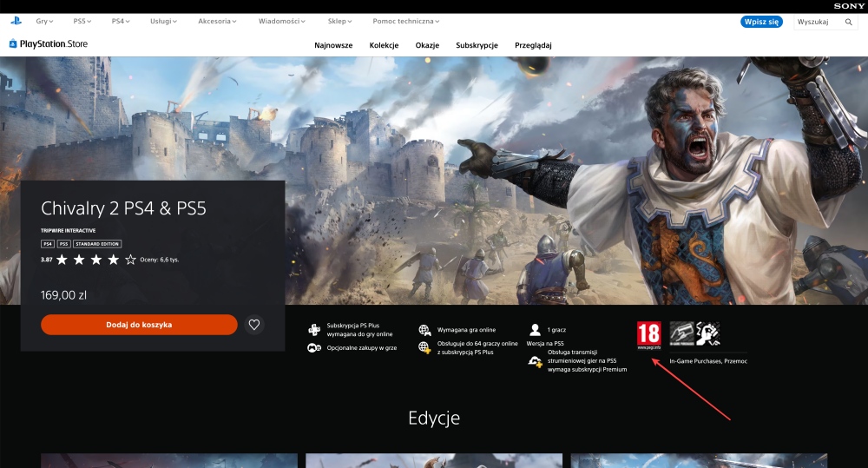Expand the Wiadomości dropdown menu

click(x=282, y=21)
